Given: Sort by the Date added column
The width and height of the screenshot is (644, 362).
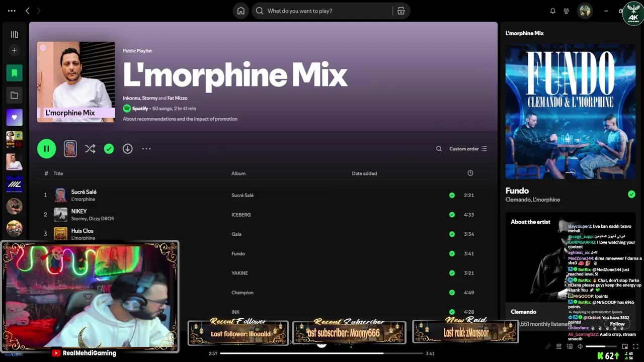Looking at the screenshot, I should tap(364, 173).
